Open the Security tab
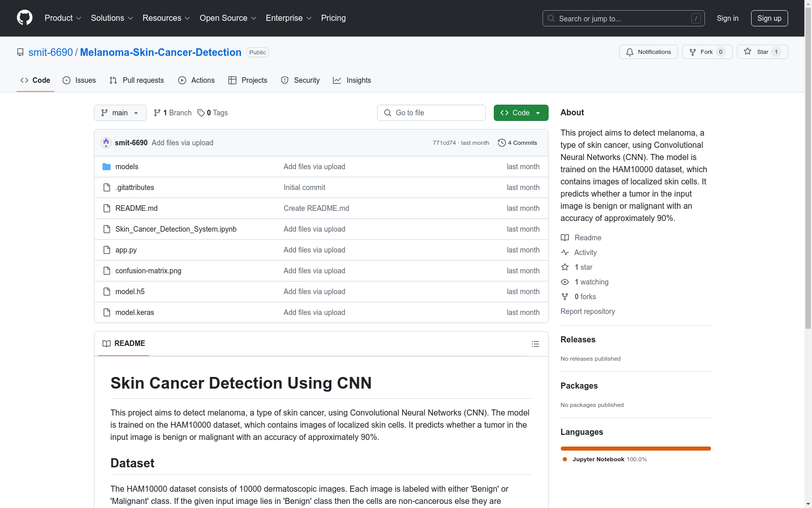 (300, 80)
